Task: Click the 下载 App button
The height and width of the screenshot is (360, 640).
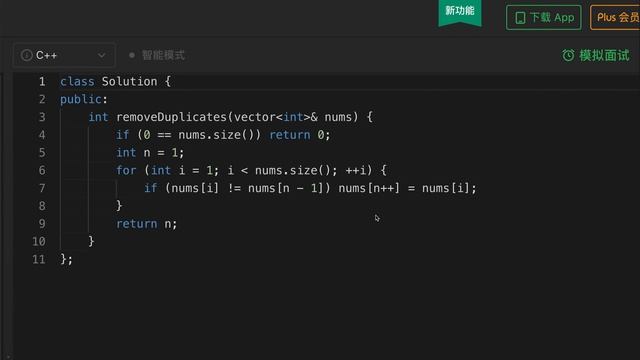Action: [x=544, y=18]
